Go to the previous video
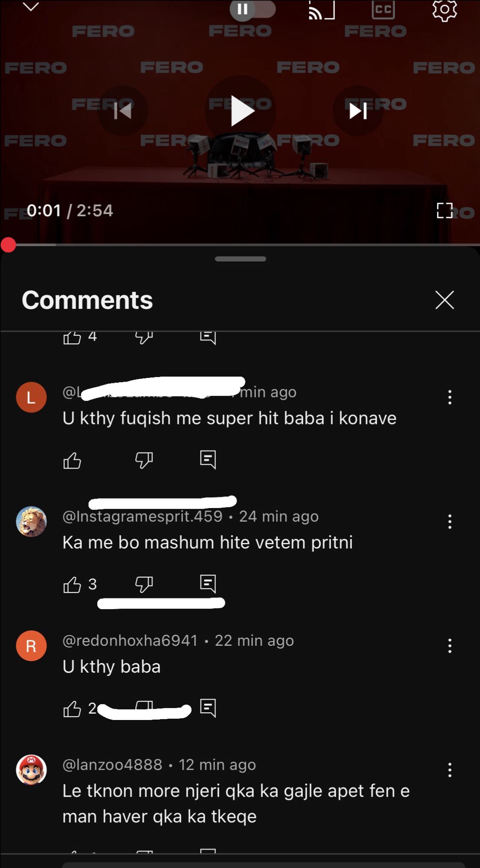Screen dimensions: 480x868 coord(122,111)
